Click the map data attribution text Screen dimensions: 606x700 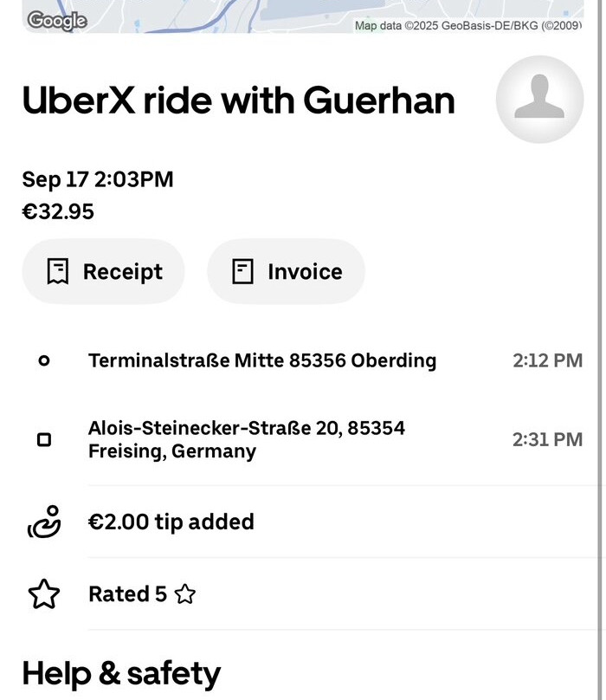(x=467, y=25)
